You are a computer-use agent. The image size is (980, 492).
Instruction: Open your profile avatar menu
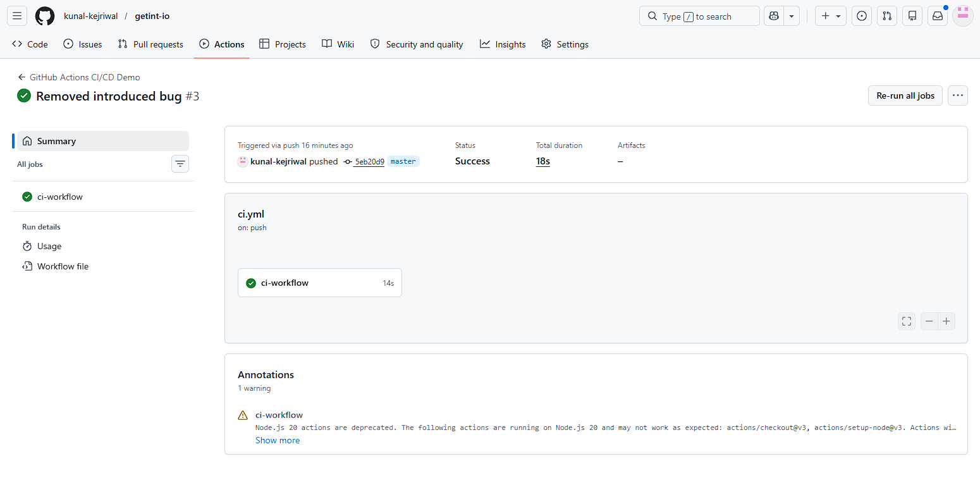click(962, 15)
